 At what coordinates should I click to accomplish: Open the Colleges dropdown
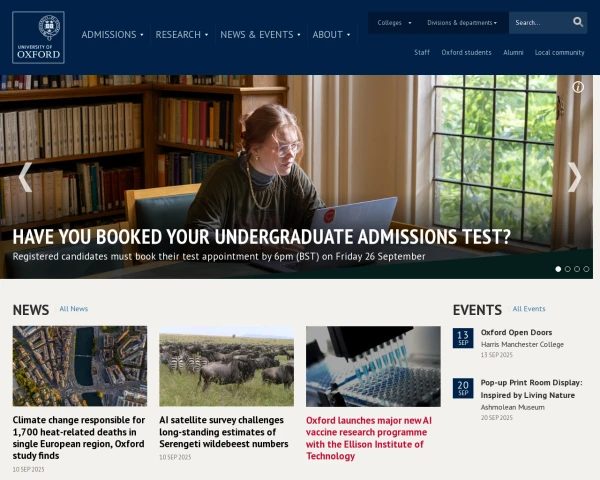point(395,23)
